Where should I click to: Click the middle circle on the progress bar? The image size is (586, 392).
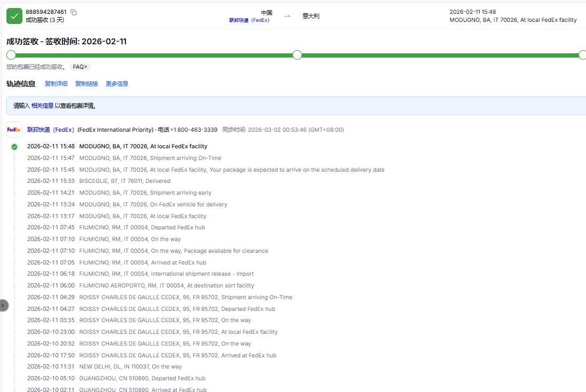(x=297, y=55)
